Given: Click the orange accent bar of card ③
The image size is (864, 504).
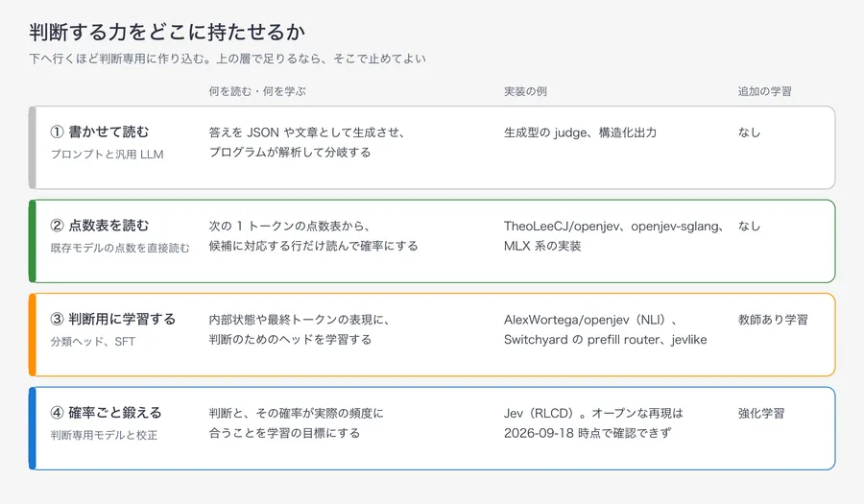Looking at the screenshot, I should (x=32, y=335).
